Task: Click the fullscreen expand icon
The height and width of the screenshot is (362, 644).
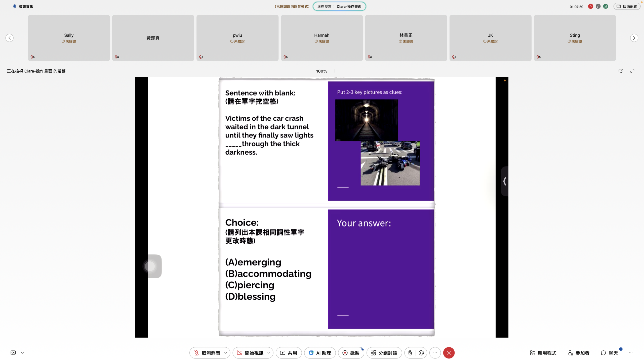Action: (632, 71)
